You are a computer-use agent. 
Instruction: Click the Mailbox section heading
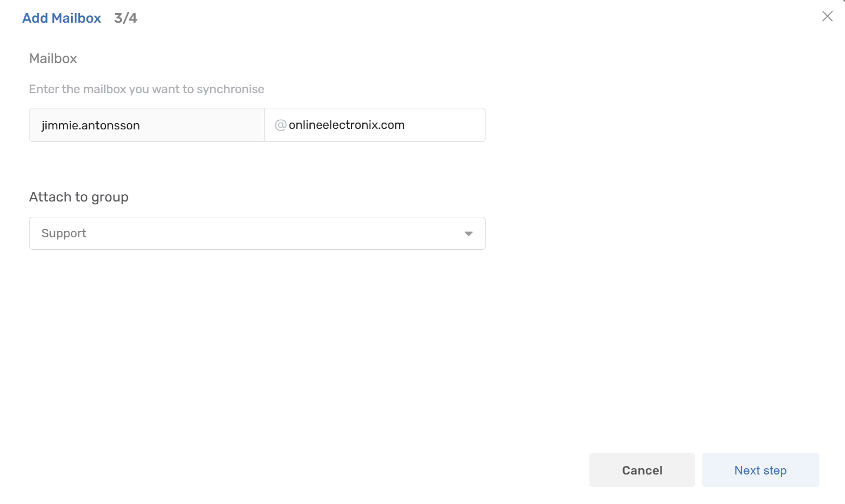(53, 58)
